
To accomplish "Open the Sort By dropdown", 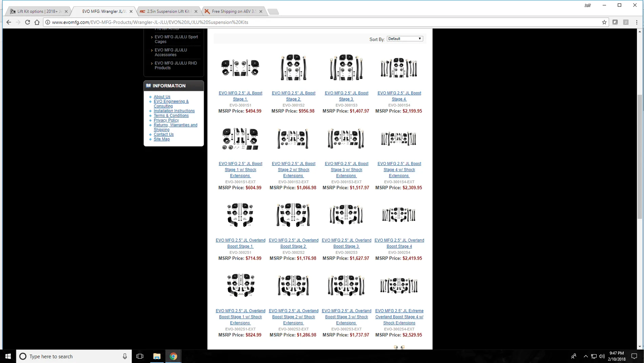I will 405,39.
